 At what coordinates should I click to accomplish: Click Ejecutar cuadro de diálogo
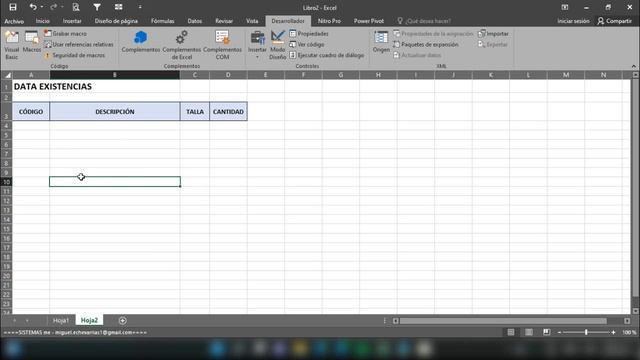tap(327, 55)
